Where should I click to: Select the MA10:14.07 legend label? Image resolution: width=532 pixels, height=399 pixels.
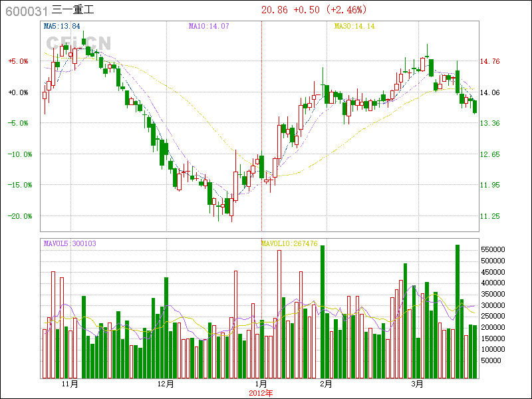tap(208, 27)
